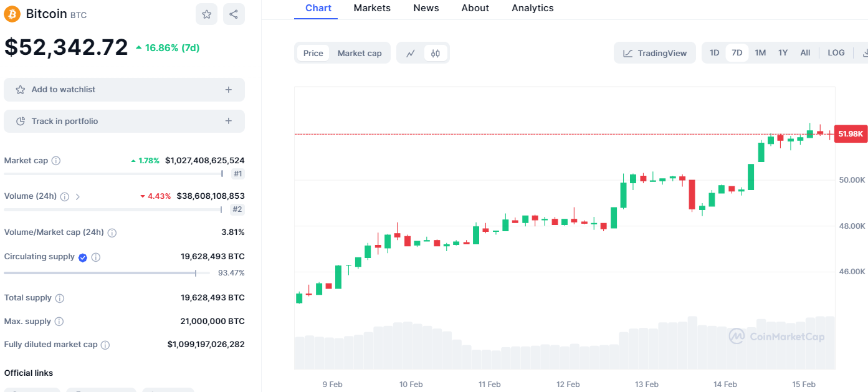The width and height of the screenshot is (868, 392).
Task: Switch to line chart view icon
Action: coord(411,53)
